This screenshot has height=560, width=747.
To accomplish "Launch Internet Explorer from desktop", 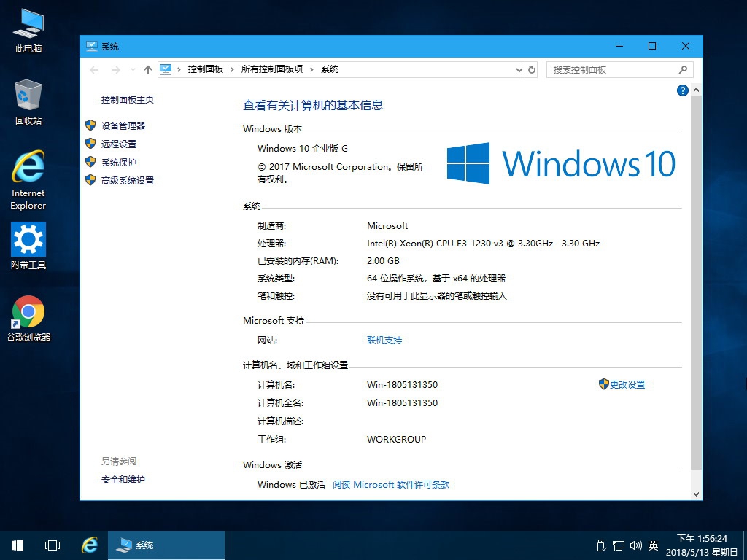I will 28,180.
